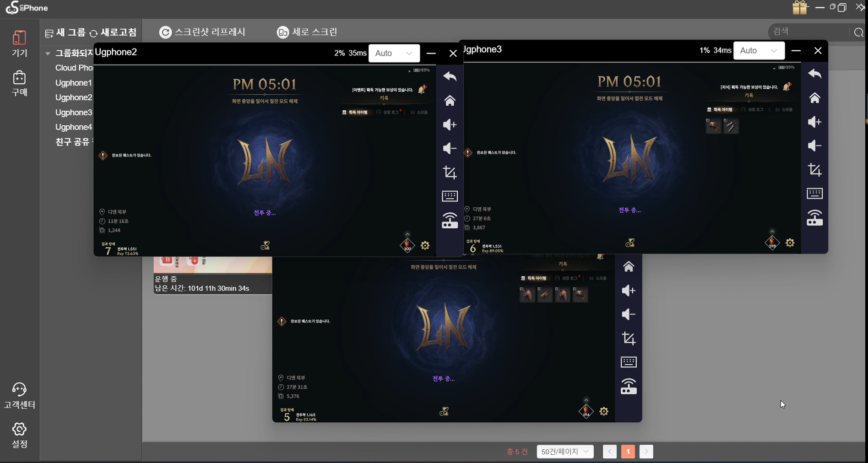Take screenshot with Ugphone2 crop icon
This screenshot has width=868, height=463.
coord(450,172)
